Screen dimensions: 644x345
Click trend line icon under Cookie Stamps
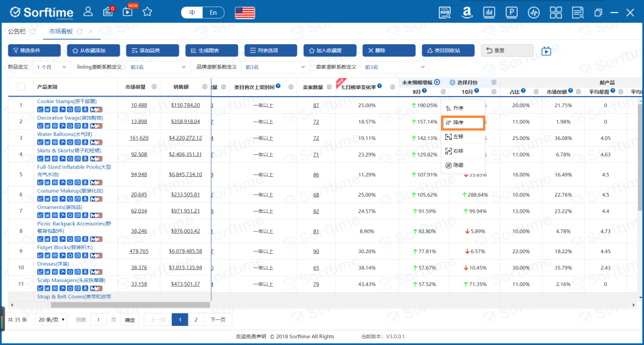[x=41, y=110]
